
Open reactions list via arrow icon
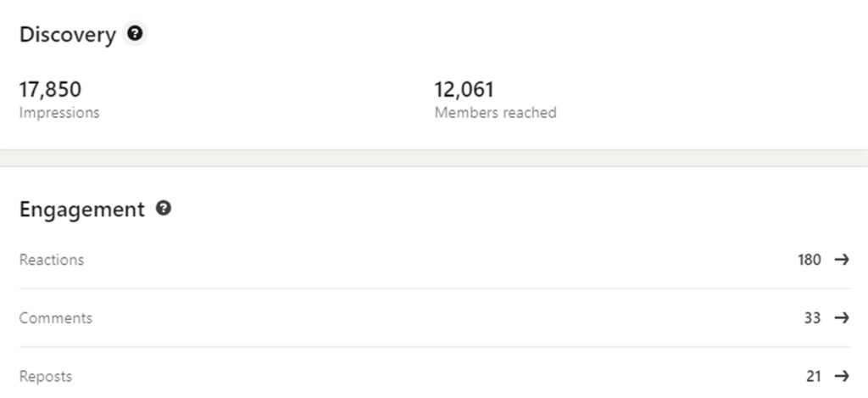(842, 260)
